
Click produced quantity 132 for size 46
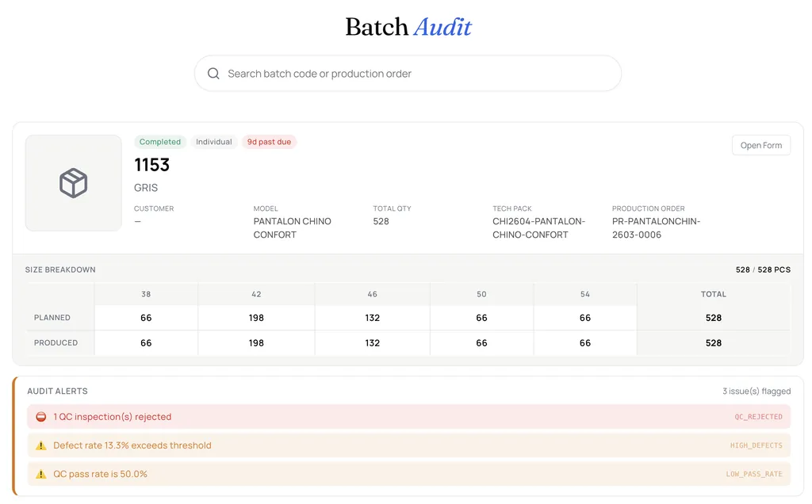[373, 343]
